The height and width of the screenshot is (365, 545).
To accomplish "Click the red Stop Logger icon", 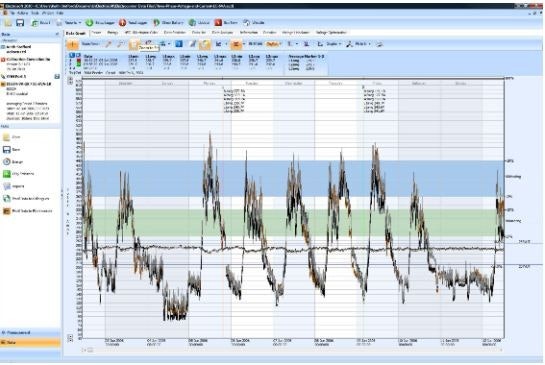I will [122, 23].
